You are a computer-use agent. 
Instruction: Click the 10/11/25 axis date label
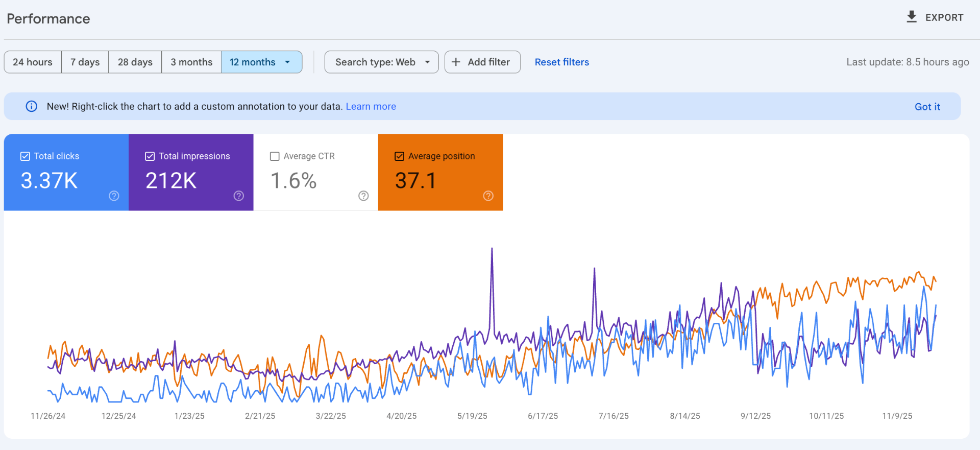coord(826,416)
